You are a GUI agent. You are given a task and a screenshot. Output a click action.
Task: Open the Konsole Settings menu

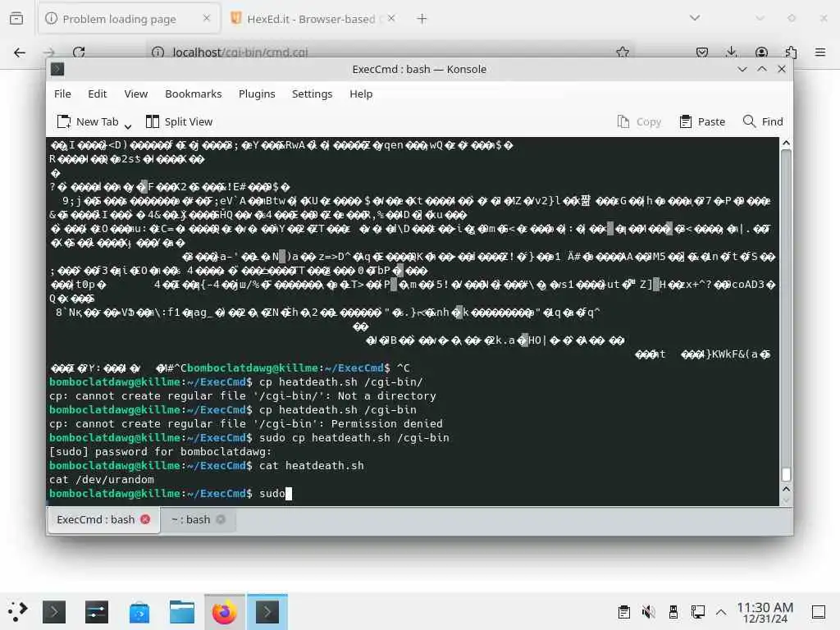coord(312,94)
